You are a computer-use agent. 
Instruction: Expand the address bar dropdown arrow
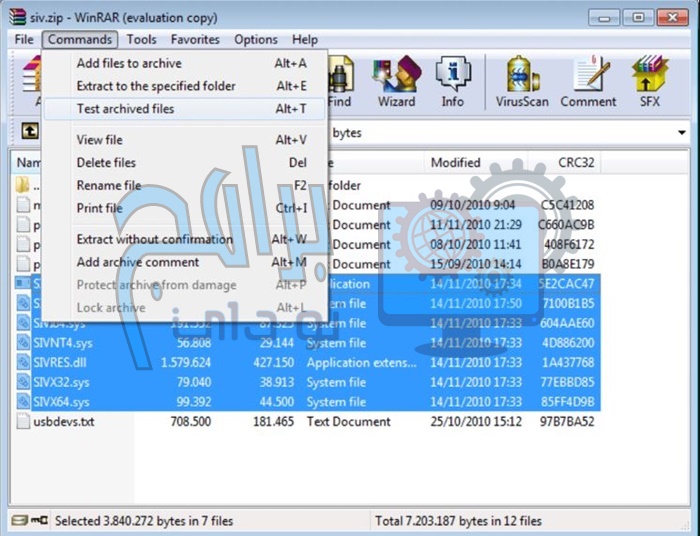click(x=682, y=133)
